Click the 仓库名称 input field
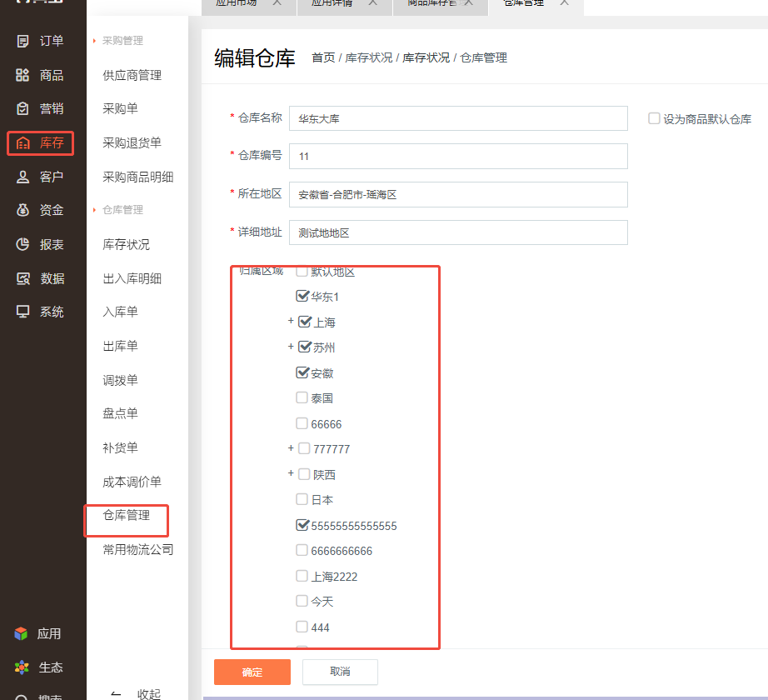The width and height of the screenshot is (768, 700). 458,118
